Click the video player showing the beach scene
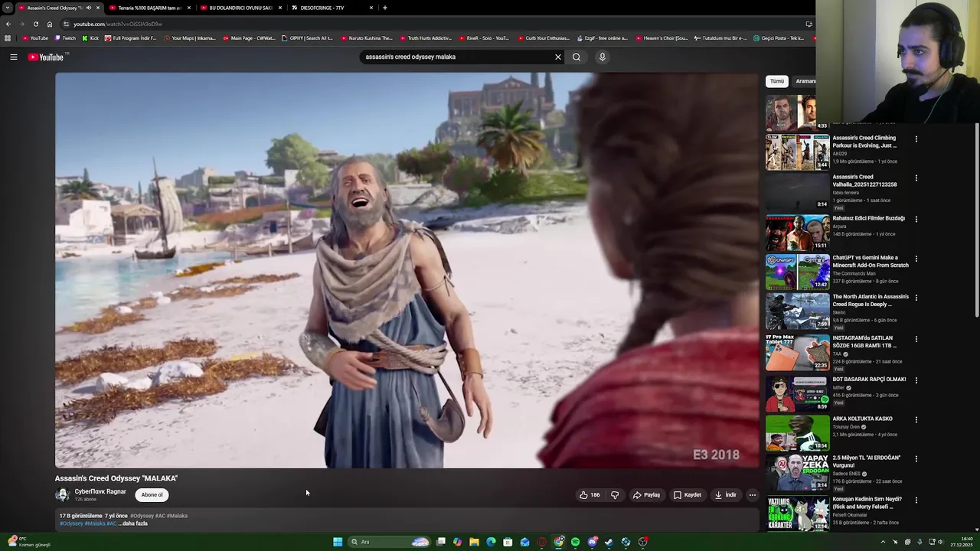 click(407, 270)
